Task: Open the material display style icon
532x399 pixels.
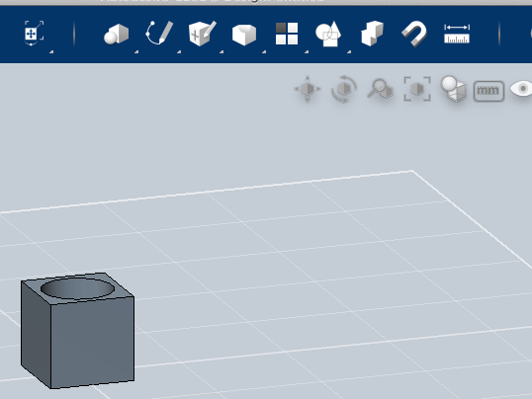Action: [x=454, y=89]
